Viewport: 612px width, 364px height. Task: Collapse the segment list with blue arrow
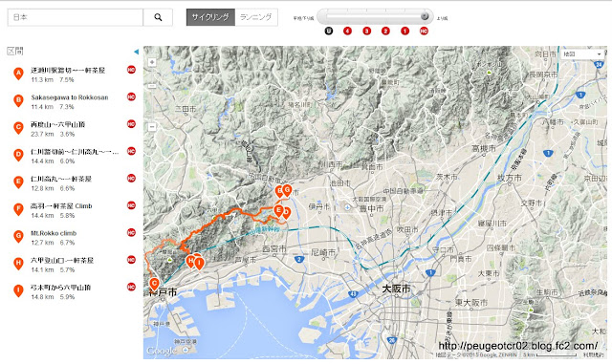[x=136, y=52]
